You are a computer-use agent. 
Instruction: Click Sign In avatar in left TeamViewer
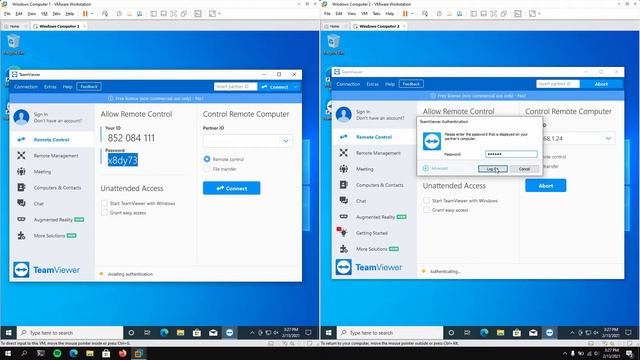tap(21, 117)
